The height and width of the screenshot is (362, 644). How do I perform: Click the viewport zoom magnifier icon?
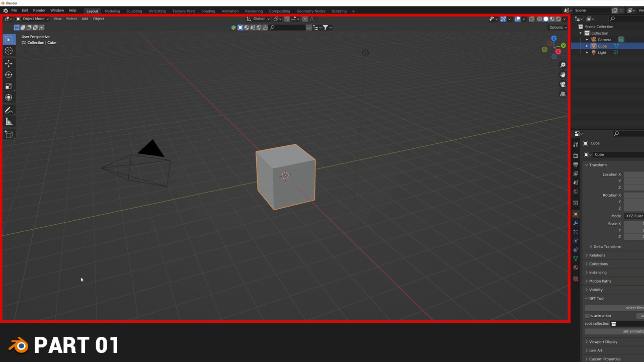[x=563, y=65]
